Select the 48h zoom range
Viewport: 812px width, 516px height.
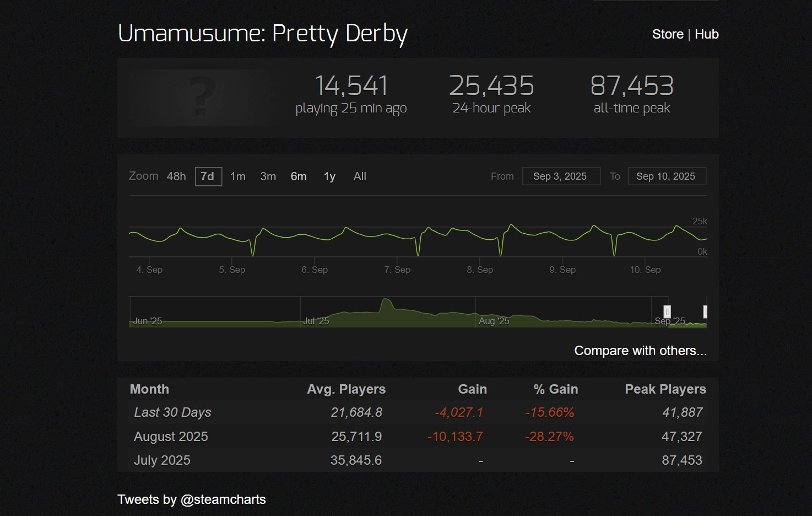176,176
